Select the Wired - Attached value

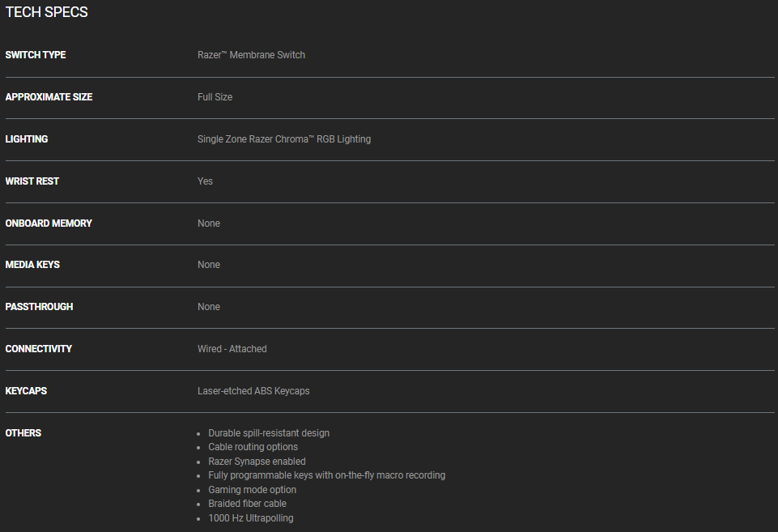pyautogui.click(x=232, y=349)
